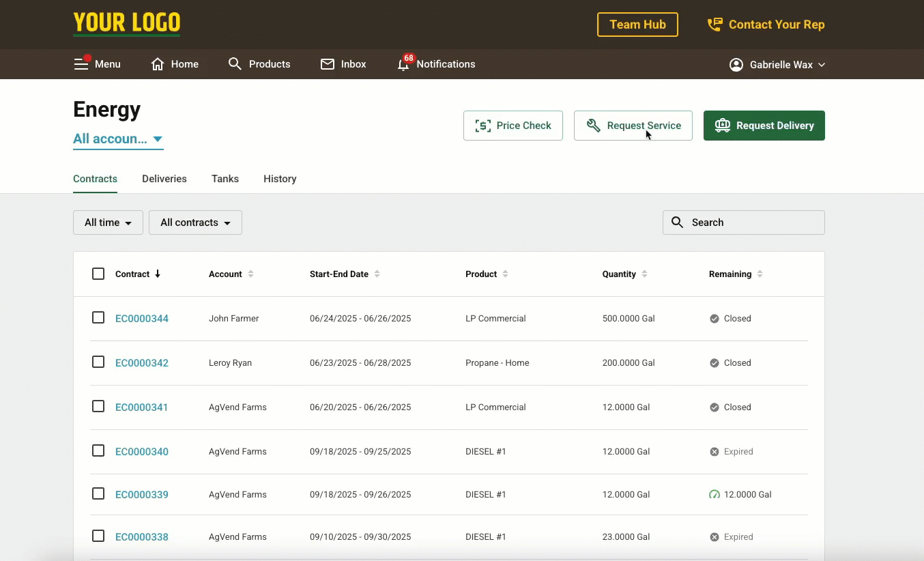This screenshot has height=561, width=924.
Task: Click the Closed checkmark icon for EC0000342
Action: coord(714,363)
